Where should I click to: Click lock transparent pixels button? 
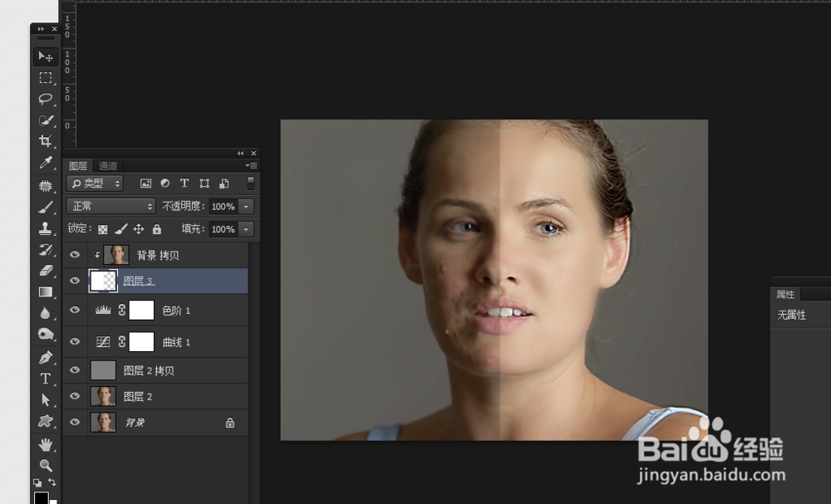103,229
